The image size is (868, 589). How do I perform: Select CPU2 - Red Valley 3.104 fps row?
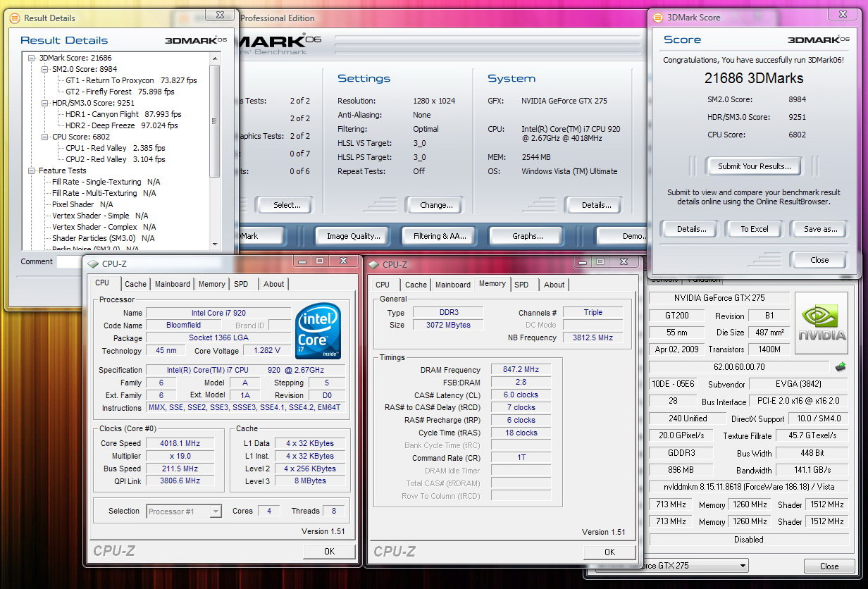pyautogui.click(x=116, y=159)
